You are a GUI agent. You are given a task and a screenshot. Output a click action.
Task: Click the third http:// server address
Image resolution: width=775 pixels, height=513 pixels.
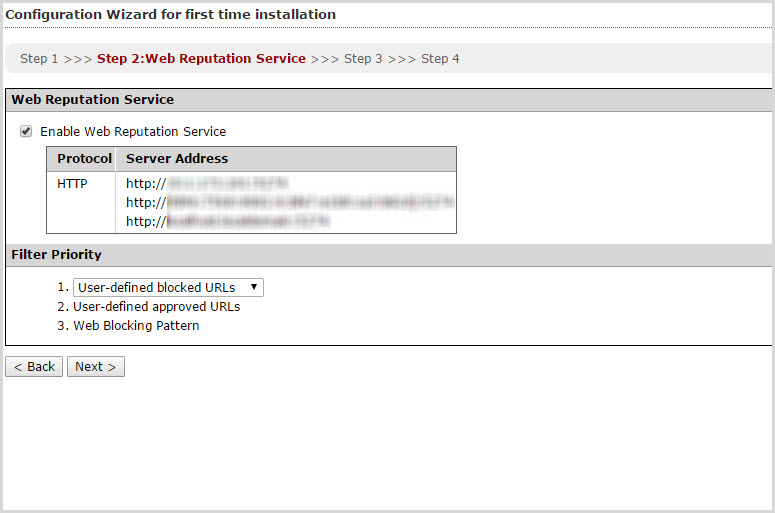point(227,222)
